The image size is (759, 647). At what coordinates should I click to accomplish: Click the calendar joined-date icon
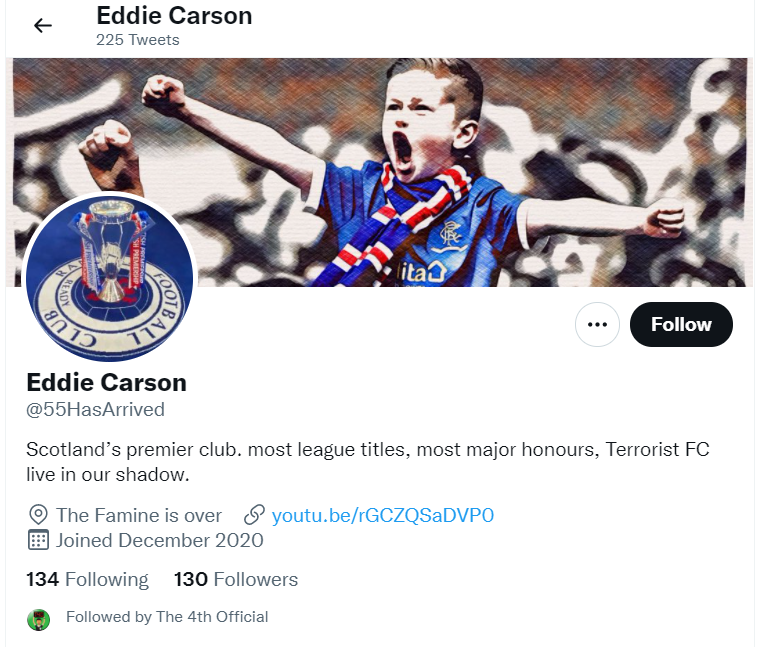point(38,540)
